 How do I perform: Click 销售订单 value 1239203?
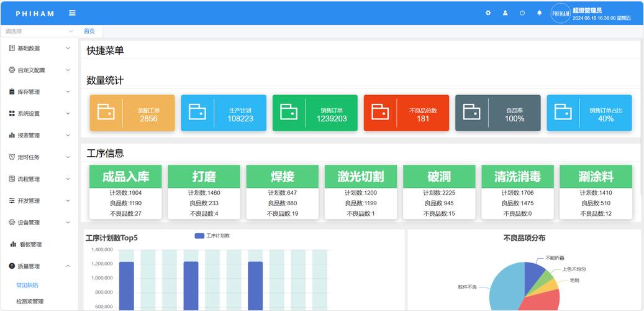[332, 119]
